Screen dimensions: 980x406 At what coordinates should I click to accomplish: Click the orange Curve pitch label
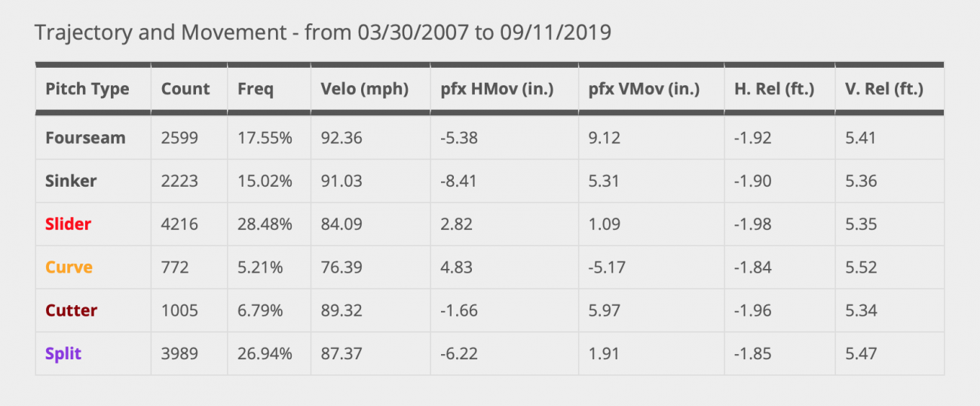[69, 267]
